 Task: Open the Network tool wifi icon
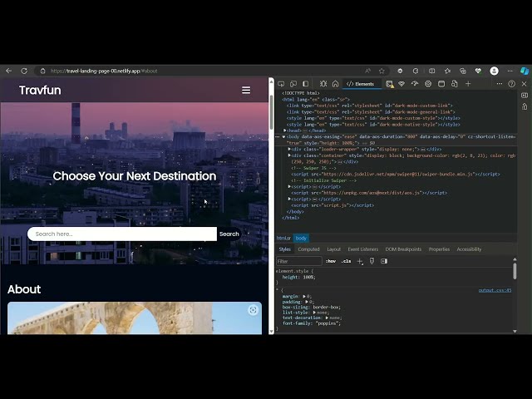pyautogui.click(x=401, y=84)
